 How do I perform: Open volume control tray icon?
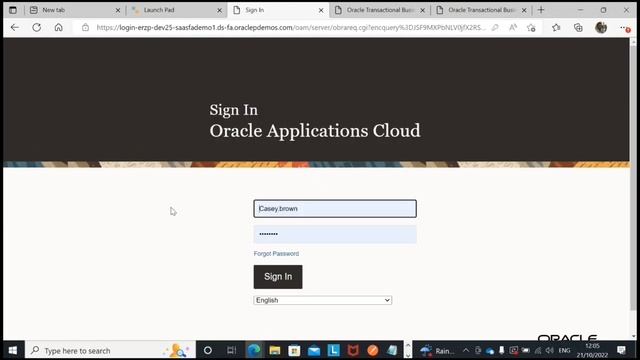[x=549, y=350]
